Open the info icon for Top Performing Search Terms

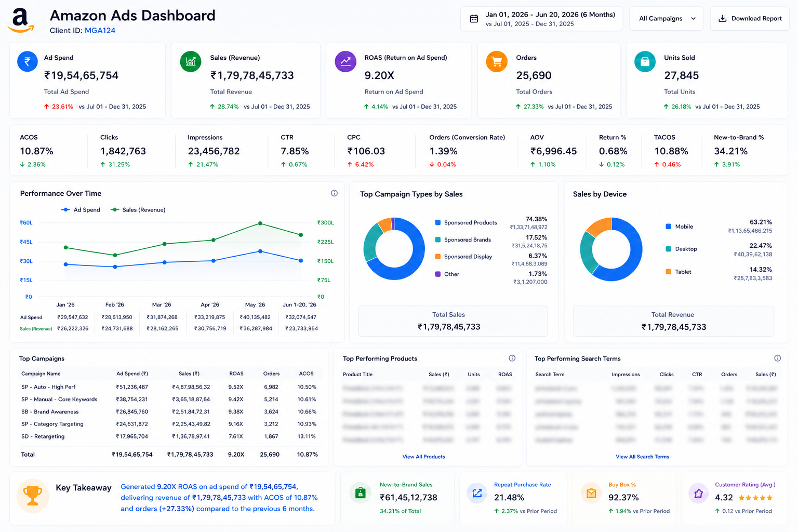[778, 358]
